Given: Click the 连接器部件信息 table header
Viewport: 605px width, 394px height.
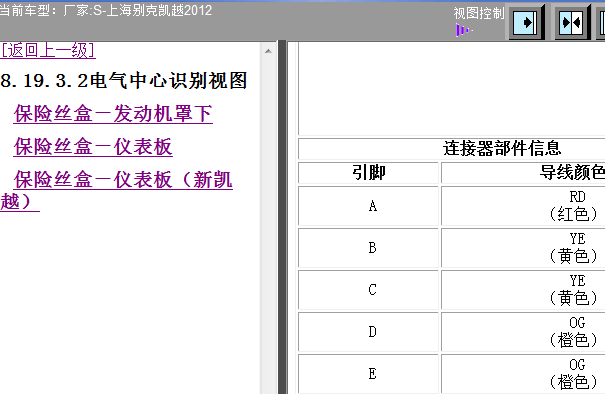Looking at the screenshot, I should coord(502,149).
